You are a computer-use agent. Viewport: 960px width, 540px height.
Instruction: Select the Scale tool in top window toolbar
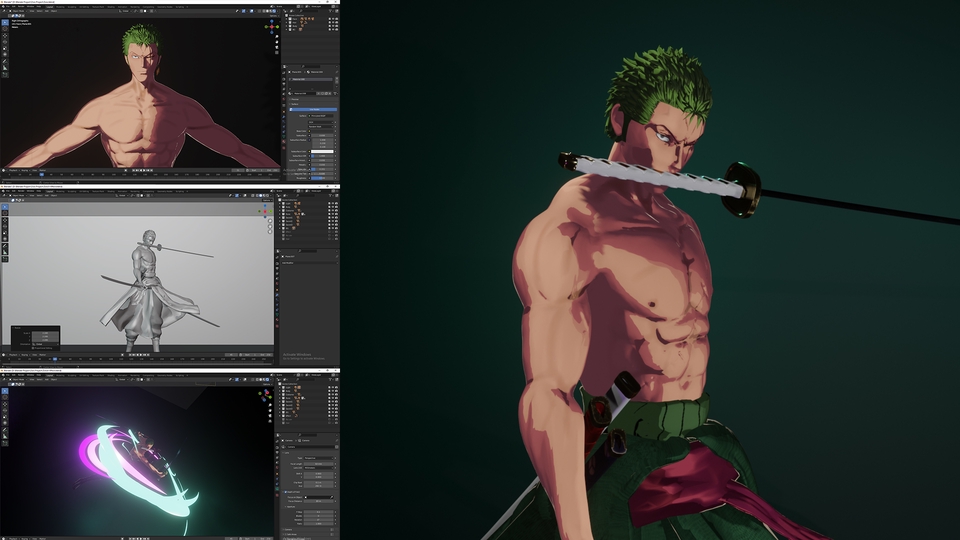point(5,48)
